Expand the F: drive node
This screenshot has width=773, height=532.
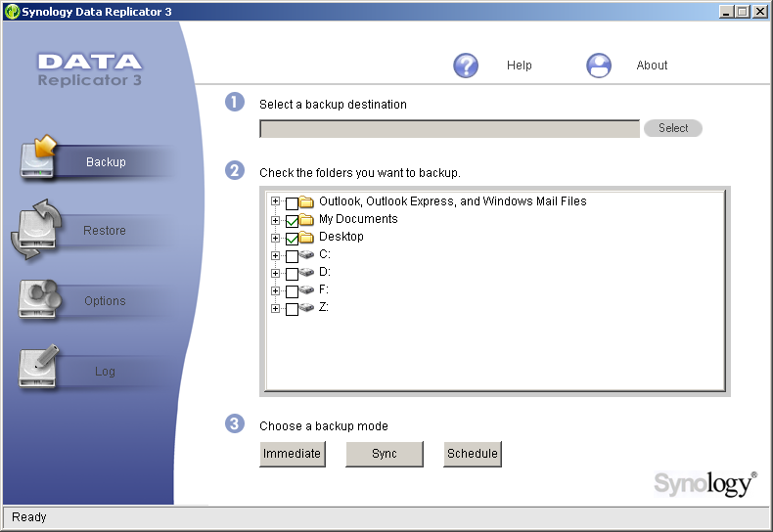(275, 290)
